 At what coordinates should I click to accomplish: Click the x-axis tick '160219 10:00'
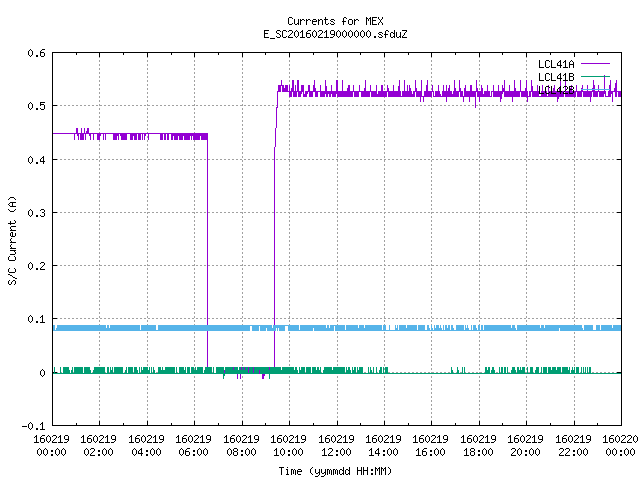coord(289,445)
